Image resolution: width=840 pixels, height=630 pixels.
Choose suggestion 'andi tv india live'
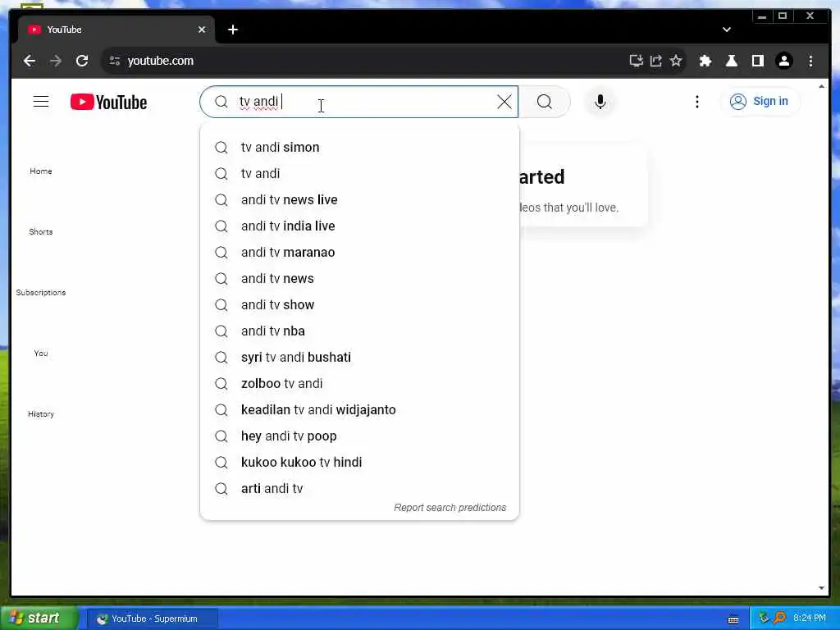[x=359, y=226]
